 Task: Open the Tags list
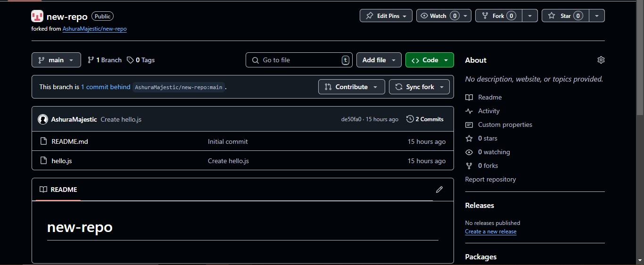tap(140, 60)
